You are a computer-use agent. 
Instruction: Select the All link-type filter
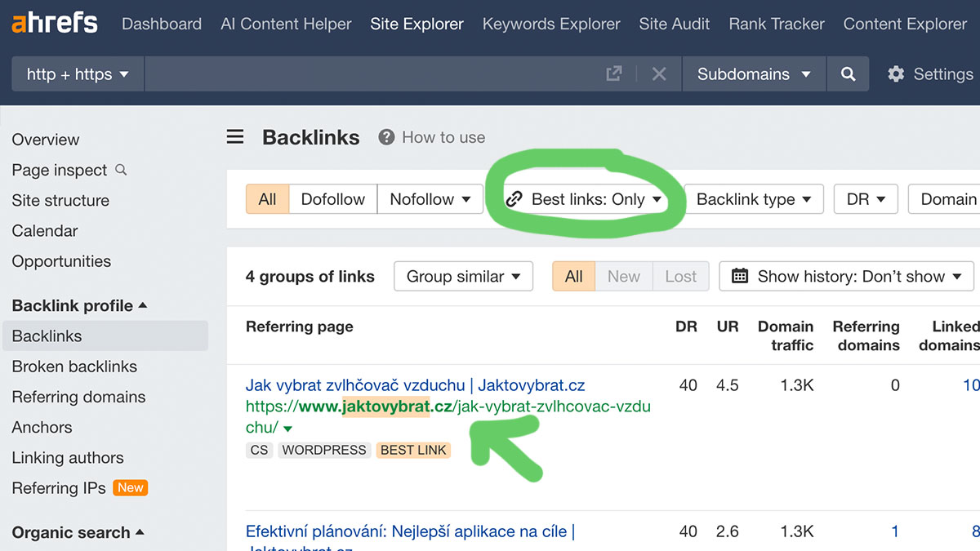(267, 199)
